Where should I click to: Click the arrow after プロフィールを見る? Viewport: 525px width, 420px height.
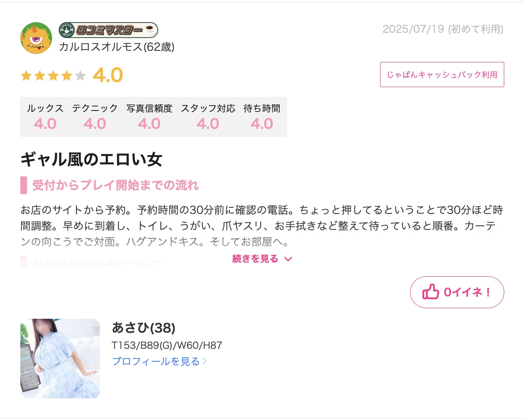pyautogui.click(x=205, y=361)
